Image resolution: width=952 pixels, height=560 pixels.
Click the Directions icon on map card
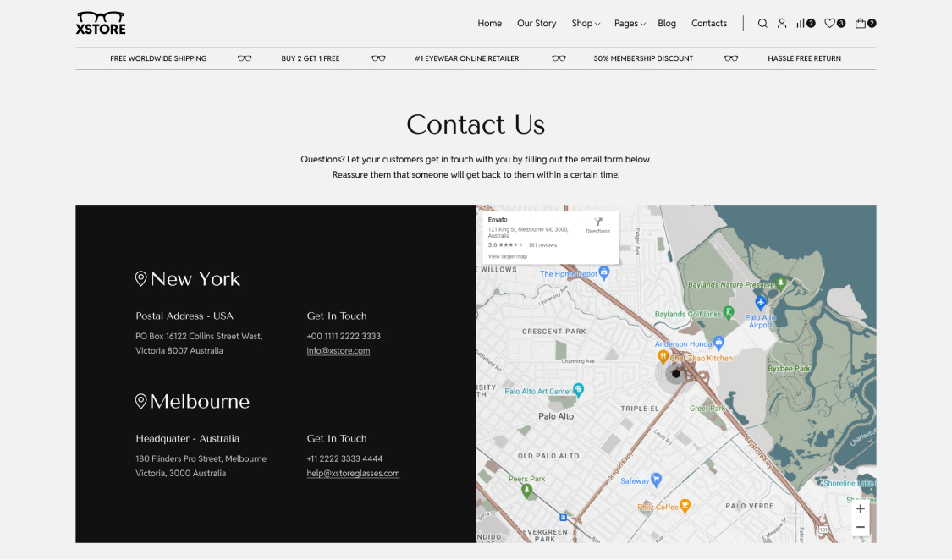point(597,224)
